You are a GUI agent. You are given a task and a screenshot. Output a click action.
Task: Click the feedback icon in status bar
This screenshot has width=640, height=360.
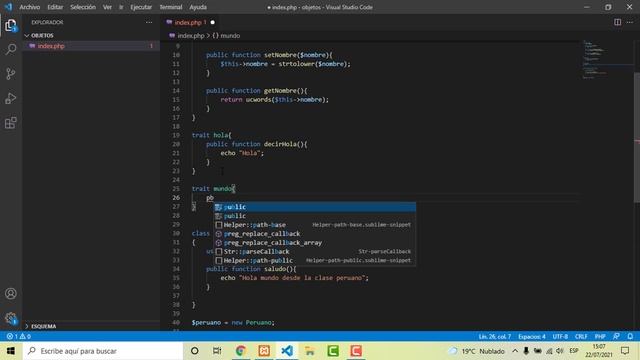pyautogui.click(x=616, y=336)
